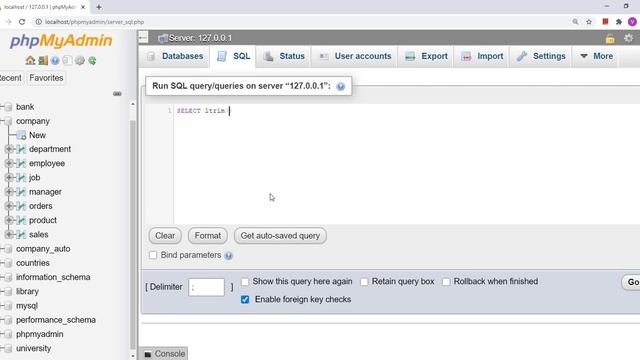This screenshot has height=360, width=640.
Task: Expand the manager table node
Action: point(9,192)
